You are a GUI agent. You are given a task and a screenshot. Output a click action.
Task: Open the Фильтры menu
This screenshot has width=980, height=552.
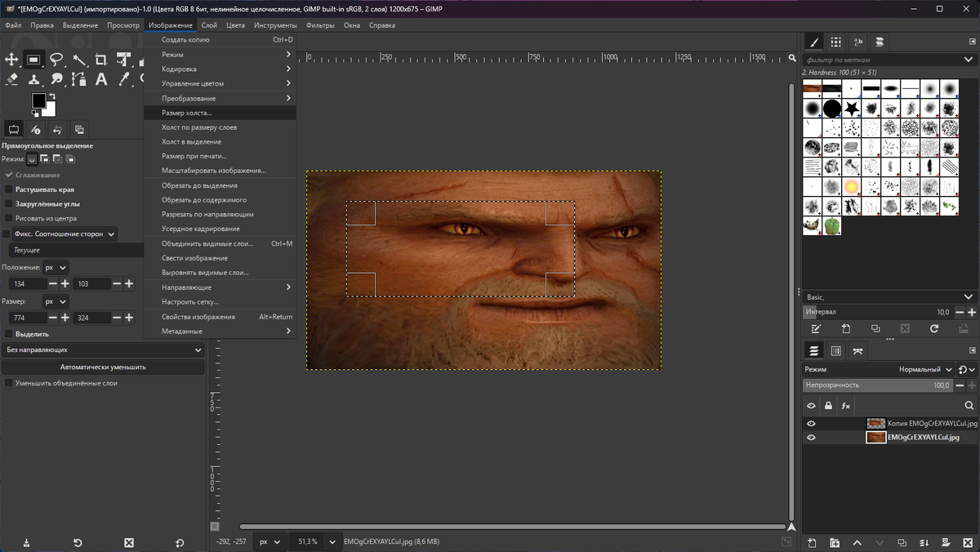pos(320,25)
